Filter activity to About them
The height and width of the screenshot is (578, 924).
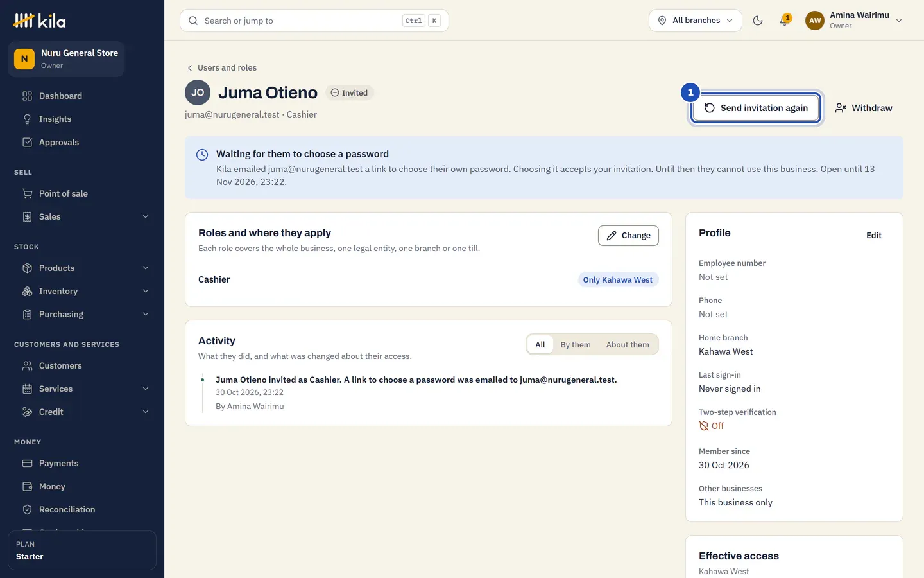tap(628, 345)
